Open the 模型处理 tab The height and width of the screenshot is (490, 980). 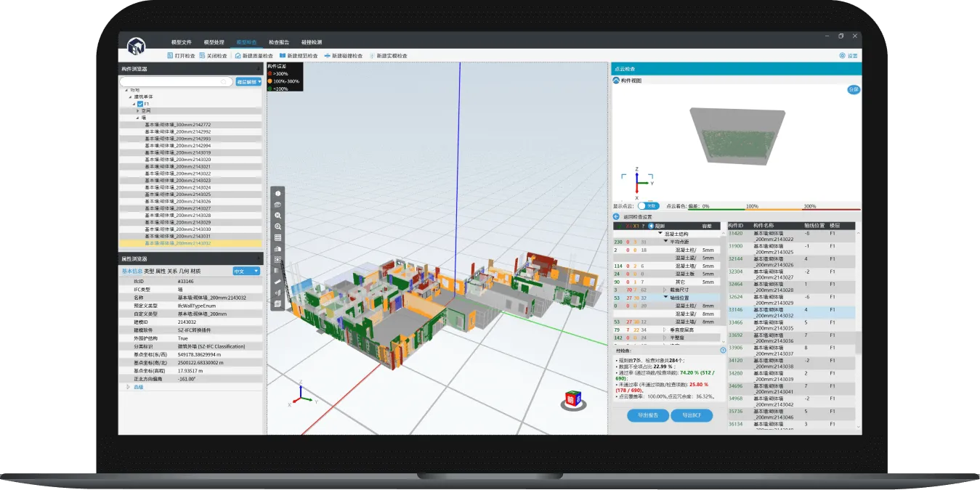(214, 42)
